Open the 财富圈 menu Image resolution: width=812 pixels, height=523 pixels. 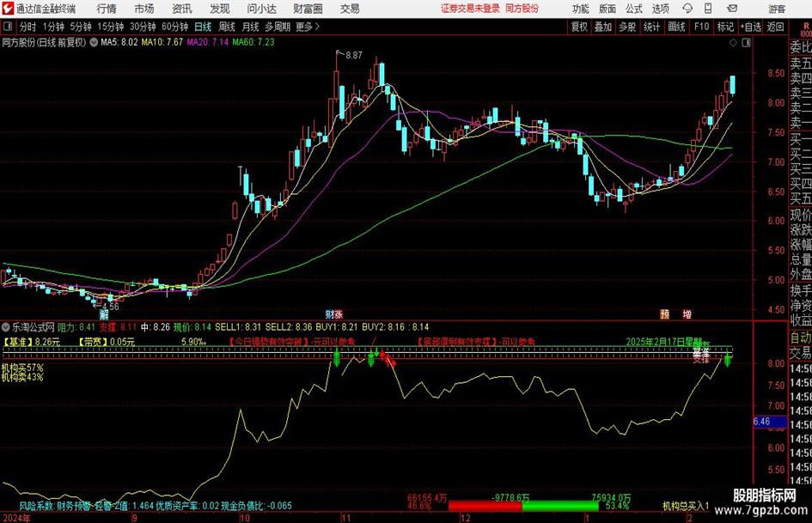click(308, 9)
